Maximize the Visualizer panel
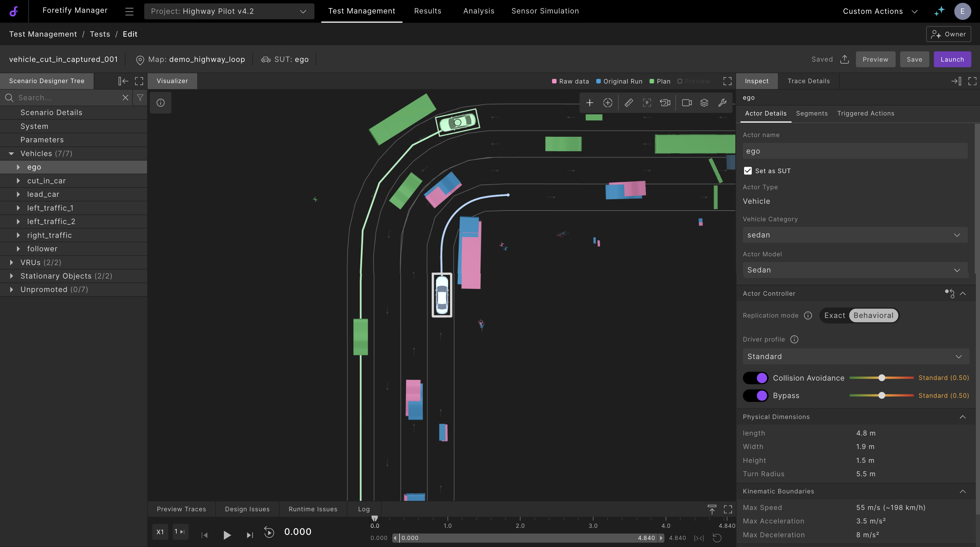 pyautogui.click(x=727, y=81)
